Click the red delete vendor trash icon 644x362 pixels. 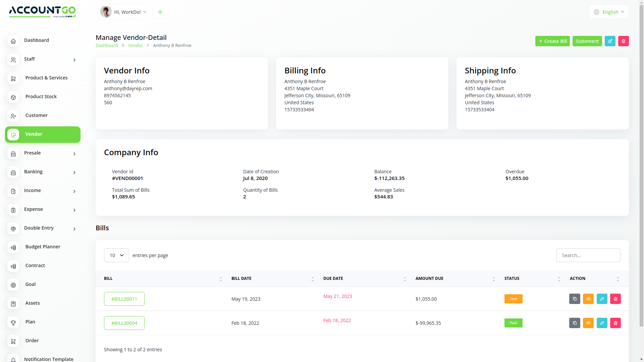click(x=623, y=41)
